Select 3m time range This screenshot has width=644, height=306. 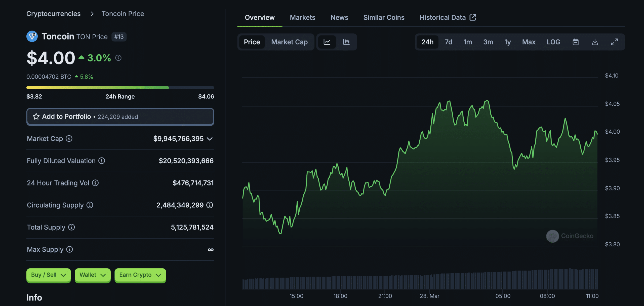[488, 42]
